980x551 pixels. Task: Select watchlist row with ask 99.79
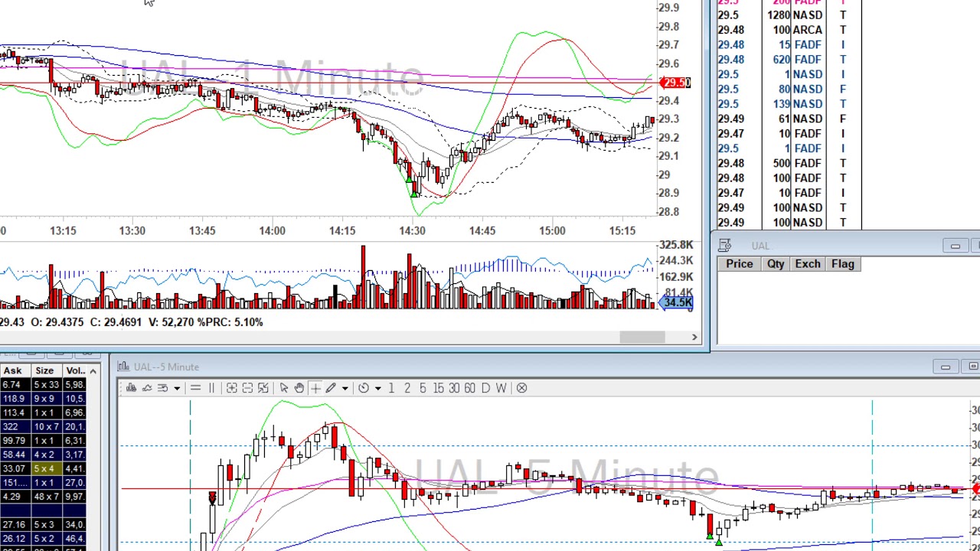click(42, 441)
